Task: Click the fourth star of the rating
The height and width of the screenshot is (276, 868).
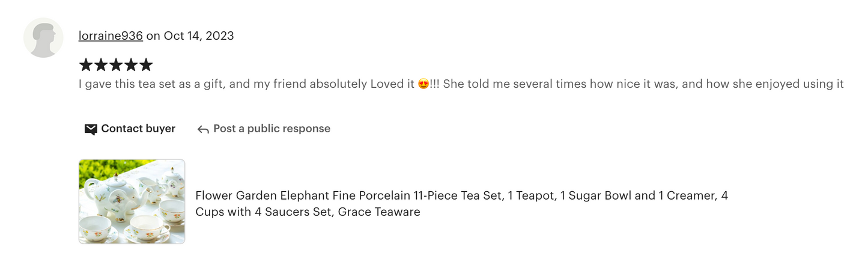Action: [x=131, y=65]
